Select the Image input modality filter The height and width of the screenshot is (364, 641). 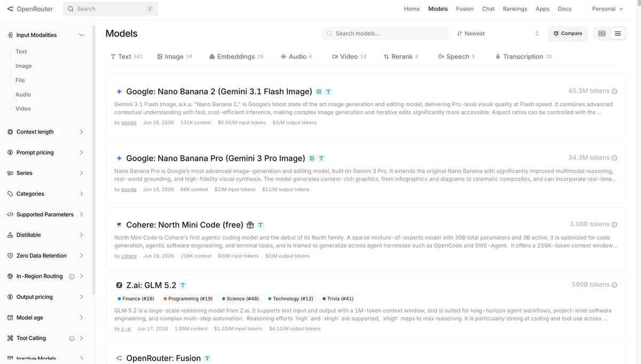coord(24,66)
